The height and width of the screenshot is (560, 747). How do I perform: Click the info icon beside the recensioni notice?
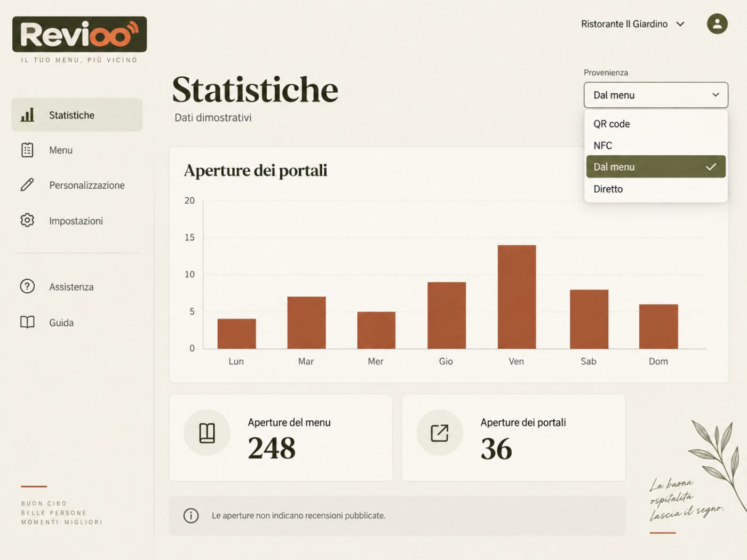tap(191, 516)
